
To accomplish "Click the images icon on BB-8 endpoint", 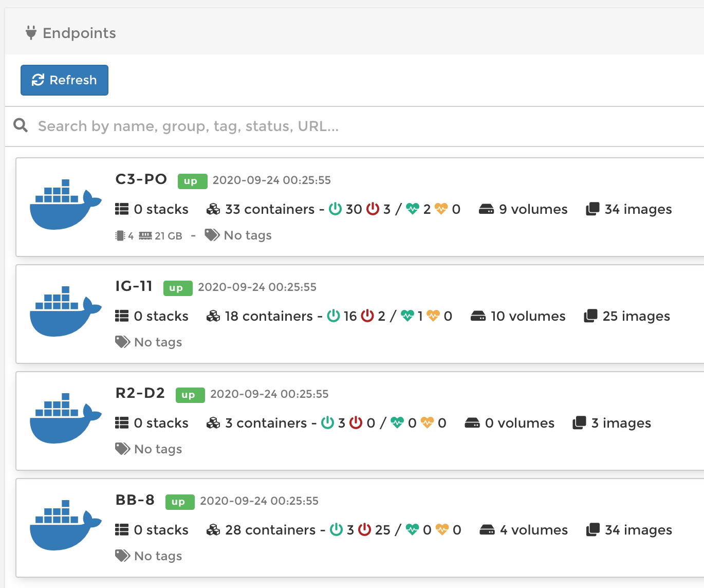I will (594, 529).
